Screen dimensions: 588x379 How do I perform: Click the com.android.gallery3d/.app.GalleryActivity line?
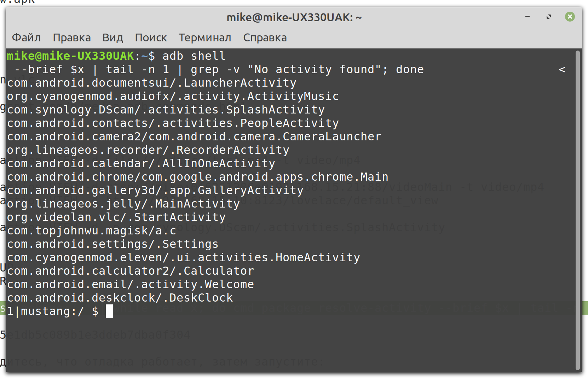(155, 190)
